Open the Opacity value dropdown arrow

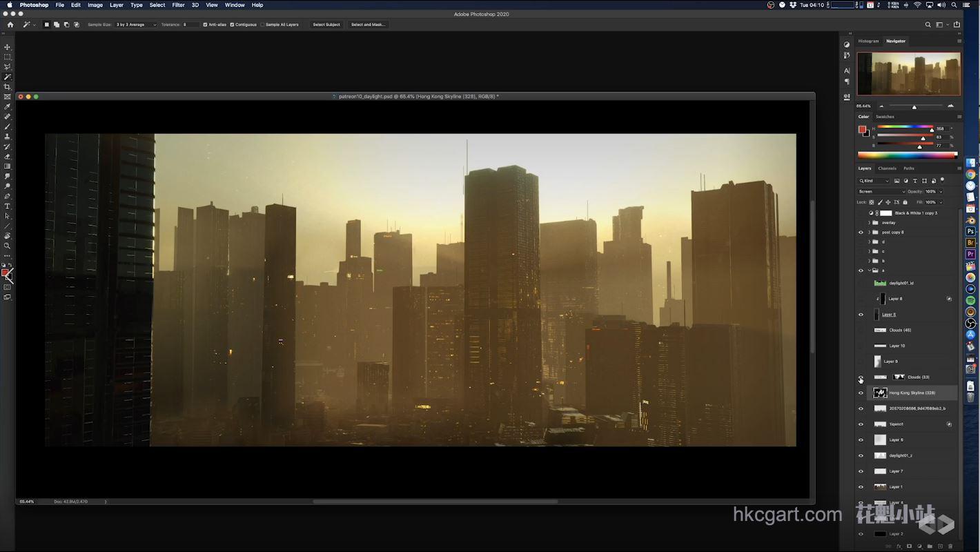pos(941,191)
